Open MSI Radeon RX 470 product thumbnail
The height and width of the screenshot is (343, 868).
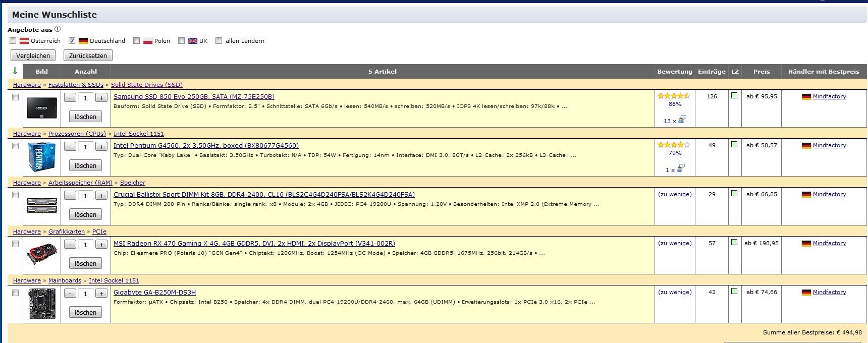[x=42, y=255]
